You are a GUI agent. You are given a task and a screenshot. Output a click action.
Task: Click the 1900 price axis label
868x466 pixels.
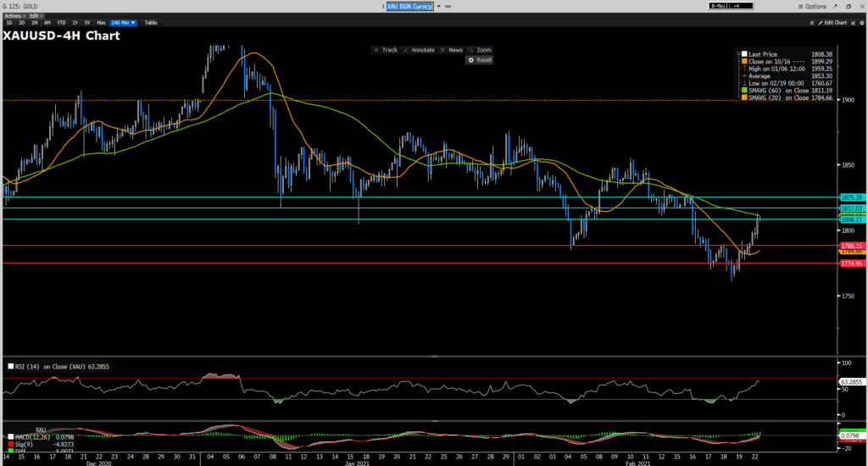click(x=848, y=100)
